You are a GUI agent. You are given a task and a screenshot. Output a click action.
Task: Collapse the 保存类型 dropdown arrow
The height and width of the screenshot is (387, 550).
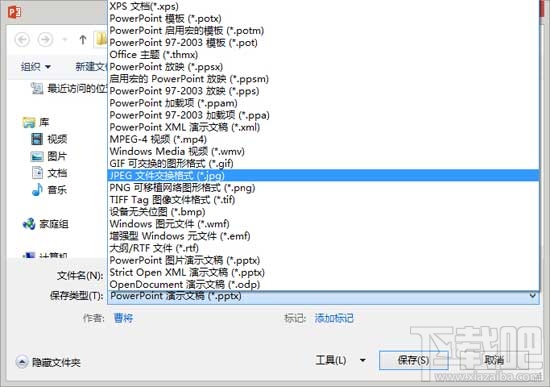pyautogui.click(x=532, y=296)
